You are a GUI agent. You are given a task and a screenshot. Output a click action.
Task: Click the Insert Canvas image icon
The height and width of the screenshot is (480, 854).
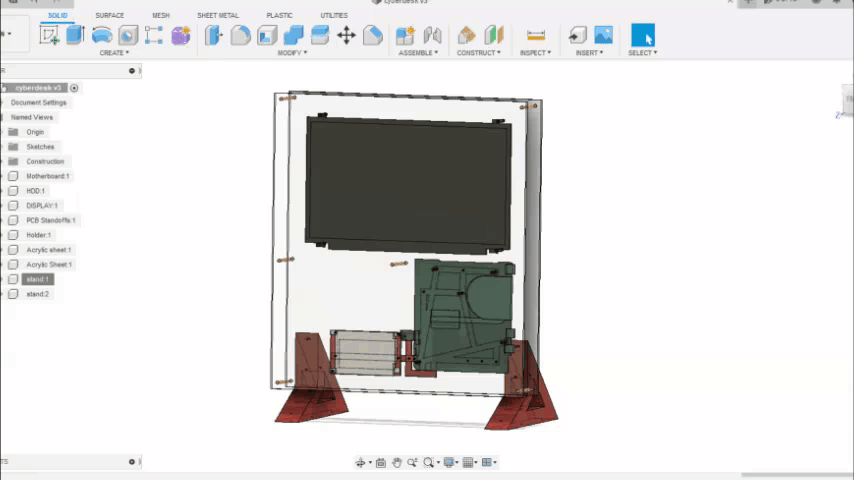click(603, 36)
